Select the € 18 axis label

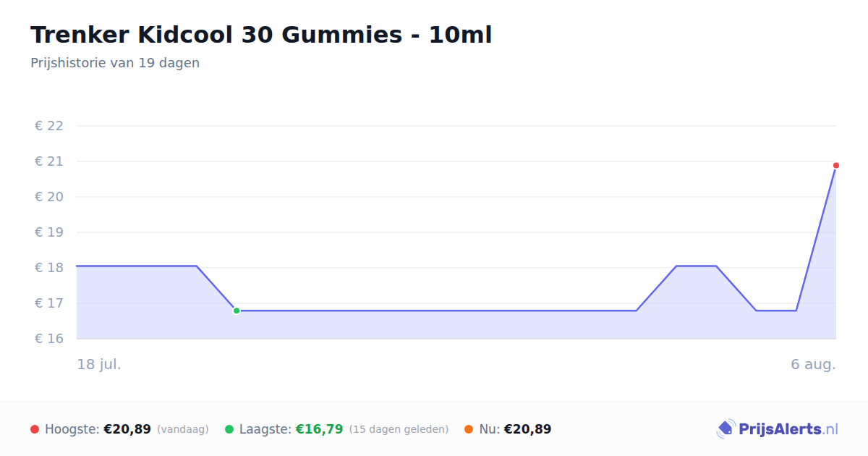[49, 268]
